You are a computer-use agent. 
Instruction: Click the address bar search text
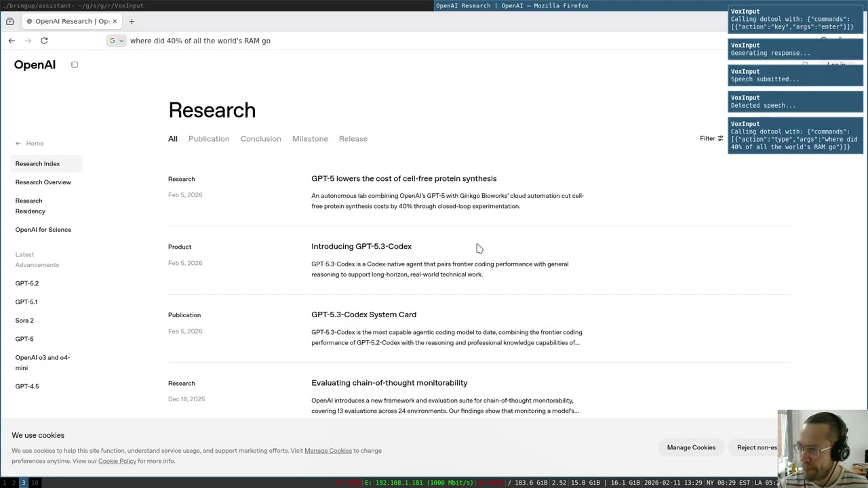200,41
